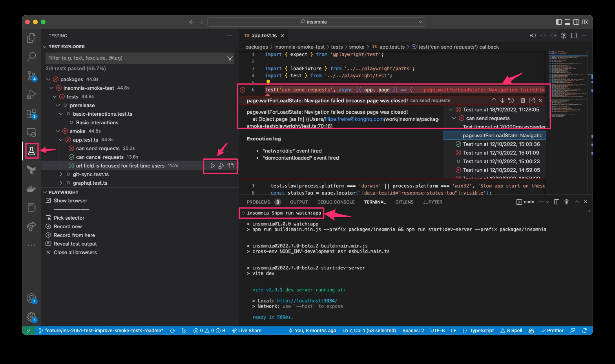
Task: Select the can cancel requests test
Action: coord(100,157)
